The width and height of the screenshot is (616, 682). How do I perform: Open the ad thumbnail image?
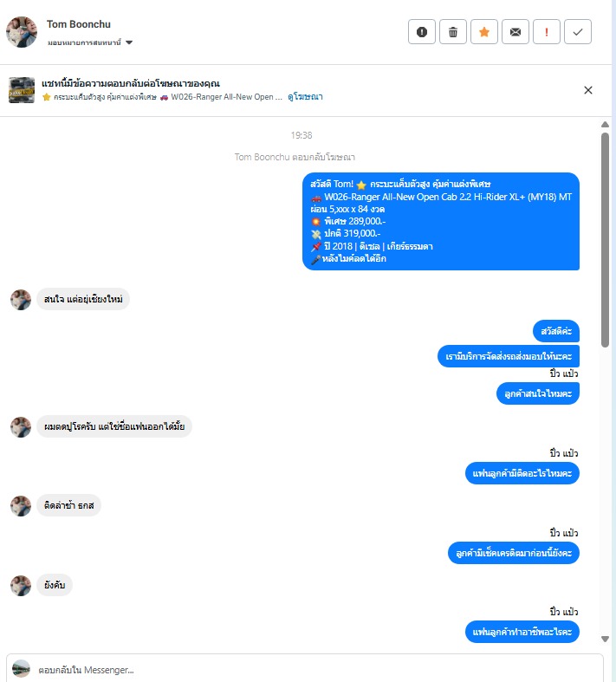click(22, 90)
